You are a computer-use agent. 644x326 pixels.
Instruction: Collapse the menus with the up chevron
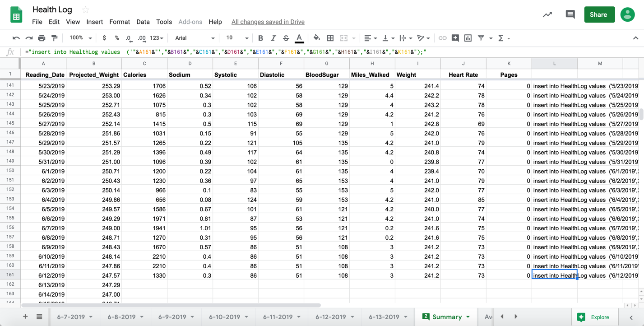[x=635, y=38]
